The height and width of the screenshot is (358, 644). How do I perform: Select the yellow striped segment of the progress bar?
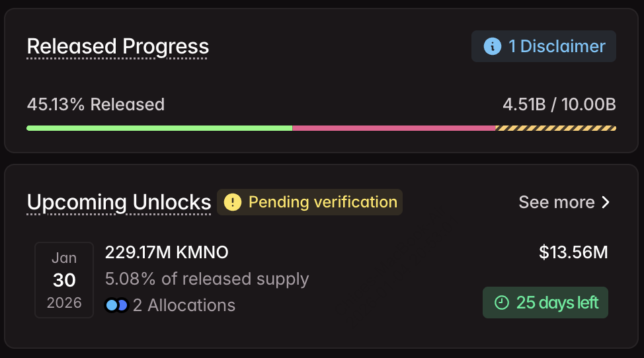[555, 127]
